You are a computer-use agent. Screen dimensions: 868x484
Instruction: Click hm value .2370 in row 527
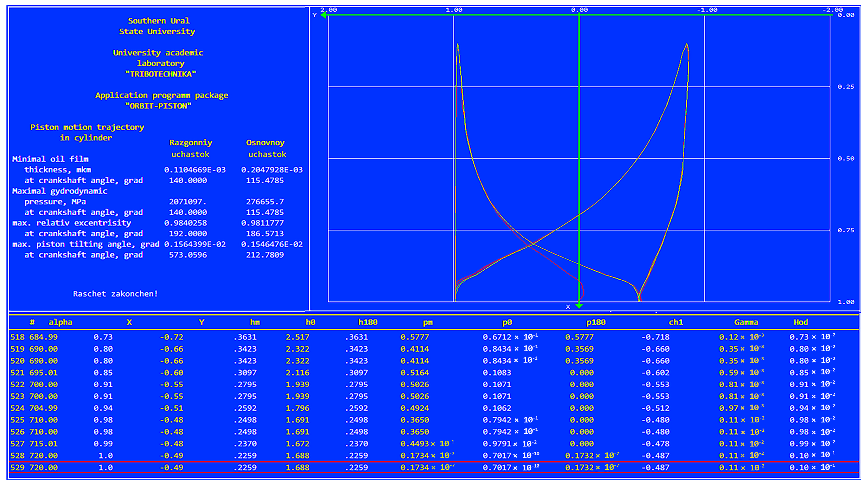[x=245, y=444]
